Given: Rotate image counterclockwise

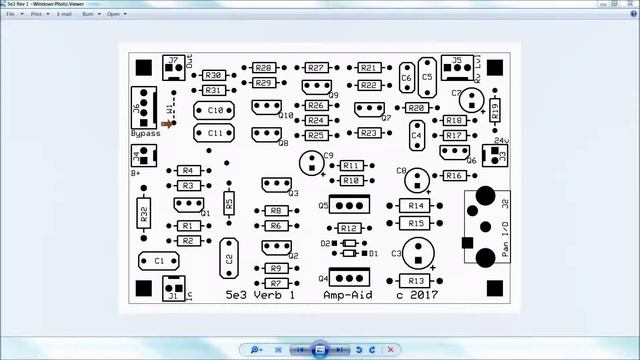Looking at the screenshot, I should tap(359, 350).
